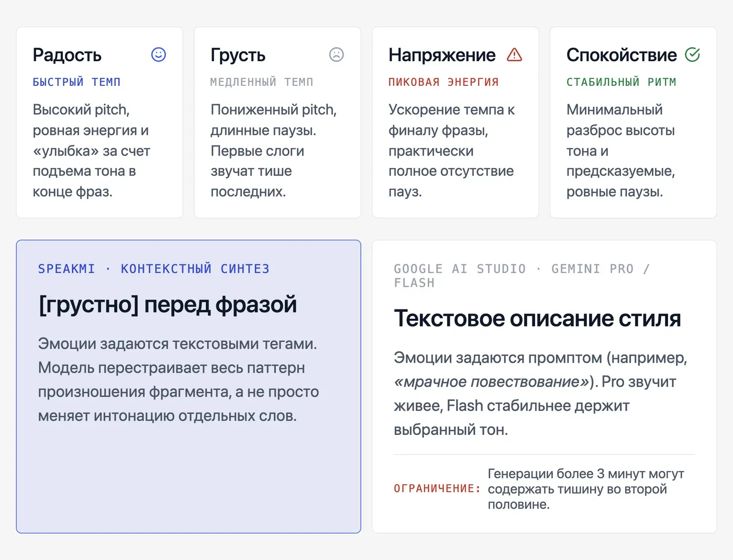Click the green checkmark icon on Спокойствие card

click(x=693, y=54)
